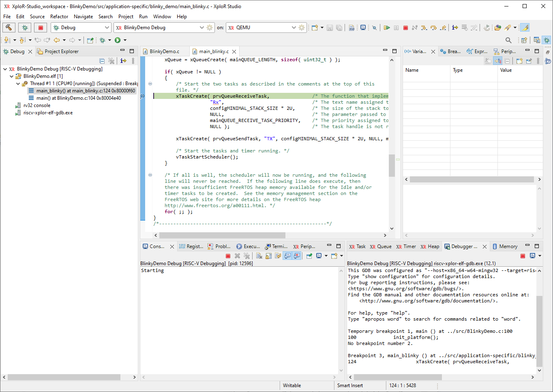
Task: Click Terminate icon in Console toolbar
Action: pos(228,256)
